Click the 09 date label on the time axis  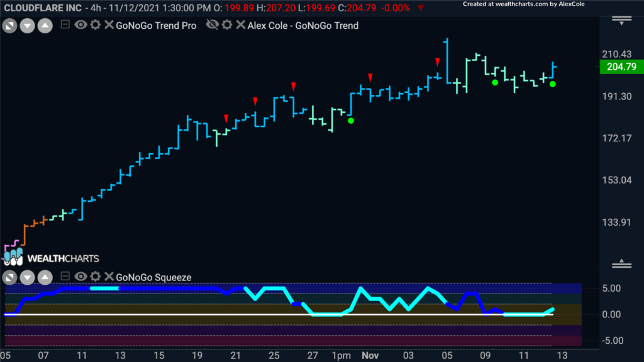(486, 356)
